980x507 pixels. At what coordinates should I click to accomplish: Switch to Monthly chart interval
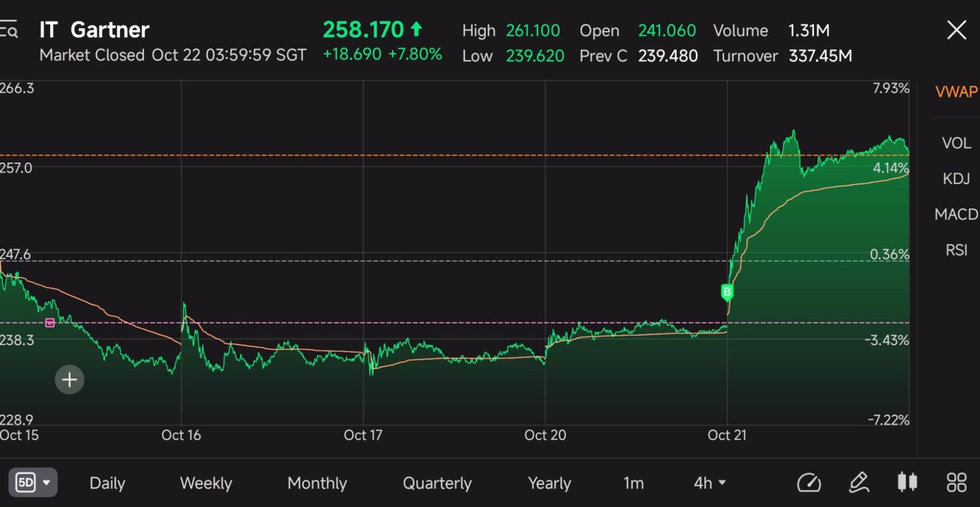(x=317, y=483)
